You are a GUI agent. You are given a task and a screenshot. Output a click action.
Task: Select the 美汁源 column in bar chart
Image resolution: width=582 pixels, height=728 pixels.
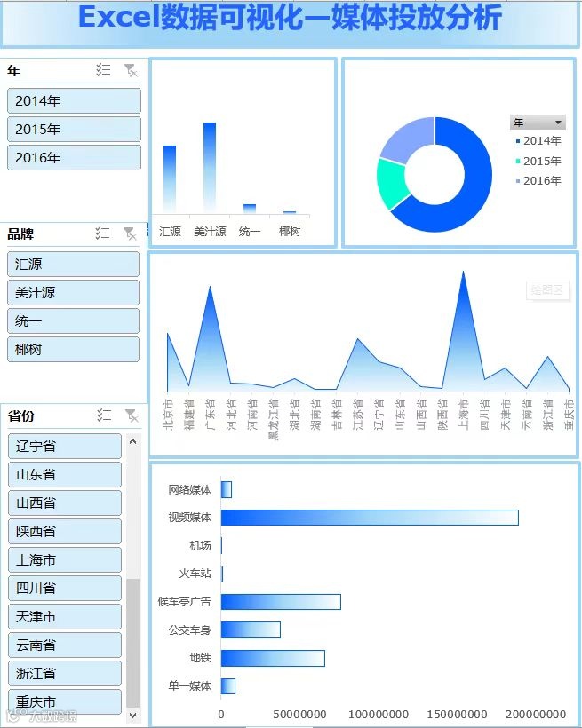[x=210, y=168]
